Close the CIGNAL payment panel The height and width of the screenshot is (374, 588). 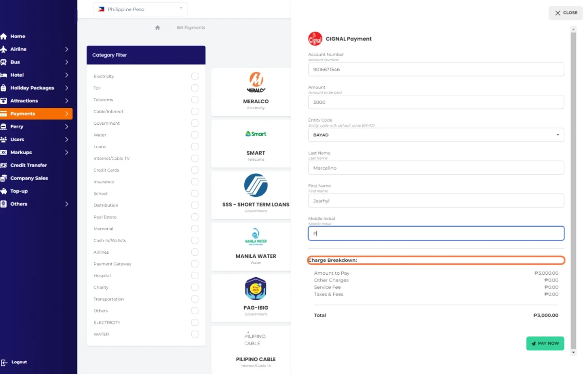[x=565, y=13]
